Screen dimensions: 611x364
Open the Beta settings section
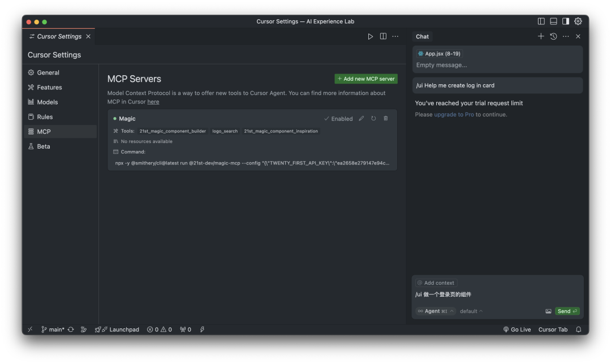click(x=61, y=146)
